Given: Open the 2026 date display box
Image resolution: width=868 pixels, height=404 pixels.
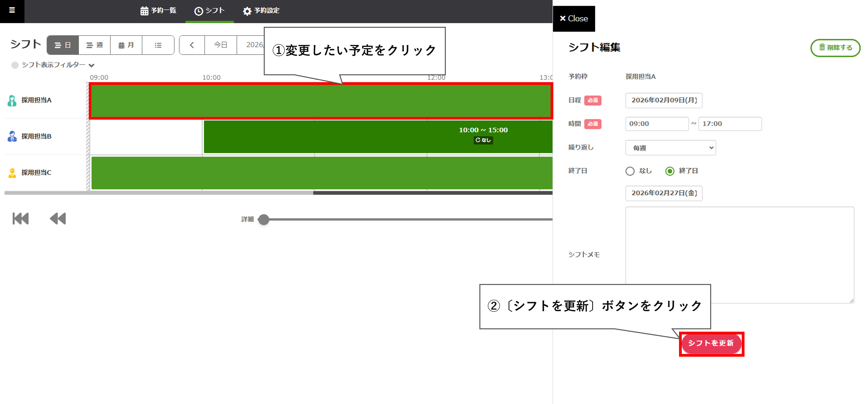Looking at the screenshot, I should pos(251,45).
